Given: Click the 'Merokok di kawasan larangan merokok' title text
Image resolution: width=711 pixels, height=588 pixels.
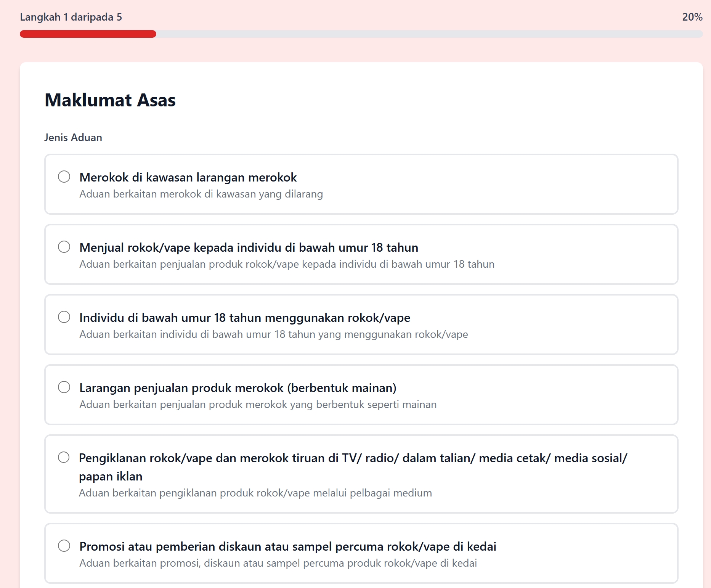Looking at the screenshot, I should click(x=188, y=177).
